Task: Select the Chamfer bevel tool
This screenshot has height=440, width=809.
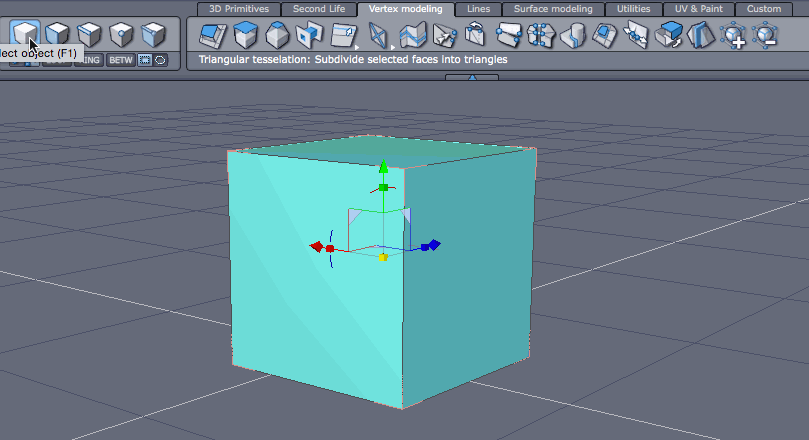Action: (x=277, y=35)
